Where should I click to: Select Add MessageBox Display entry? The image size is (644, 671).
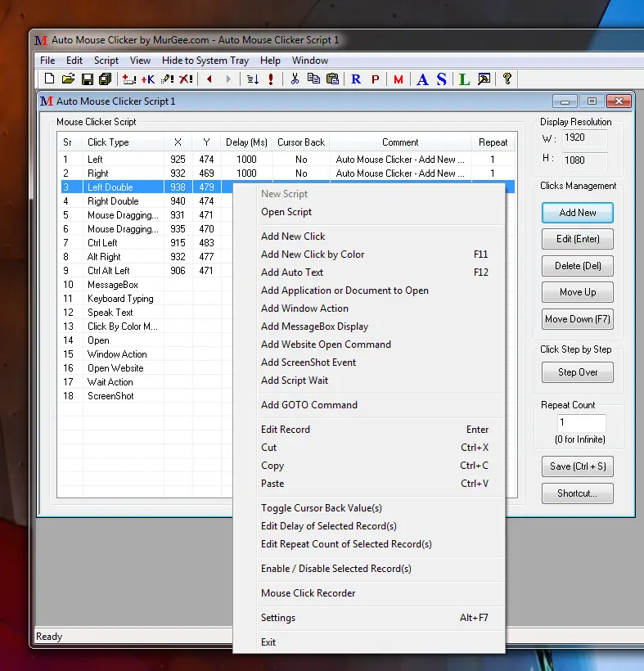tap(369, 326)
